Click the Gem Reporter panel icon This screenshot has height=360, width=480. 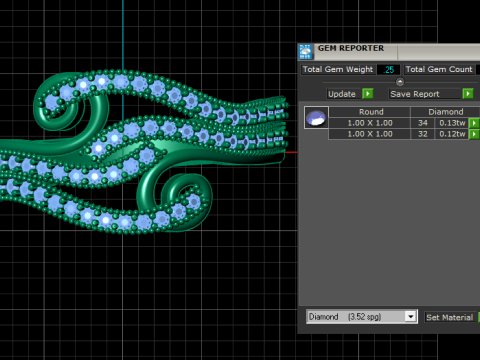pos(305,52)
